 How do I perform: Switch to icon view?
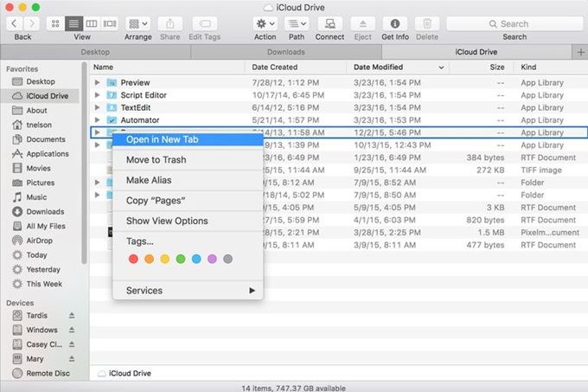(x=55, y=23)
